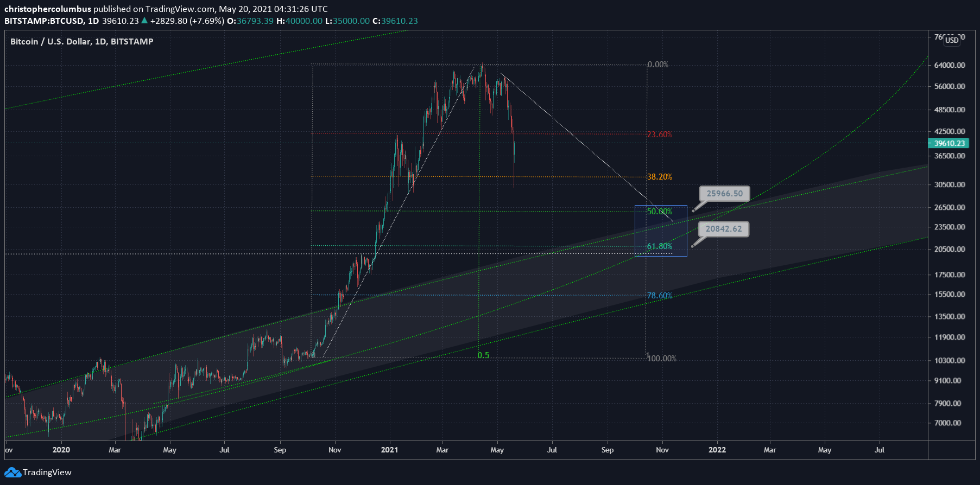This screenshot has width=980, height=485.
Task: Click the 56000.00 price axis label
Action: 949,86
